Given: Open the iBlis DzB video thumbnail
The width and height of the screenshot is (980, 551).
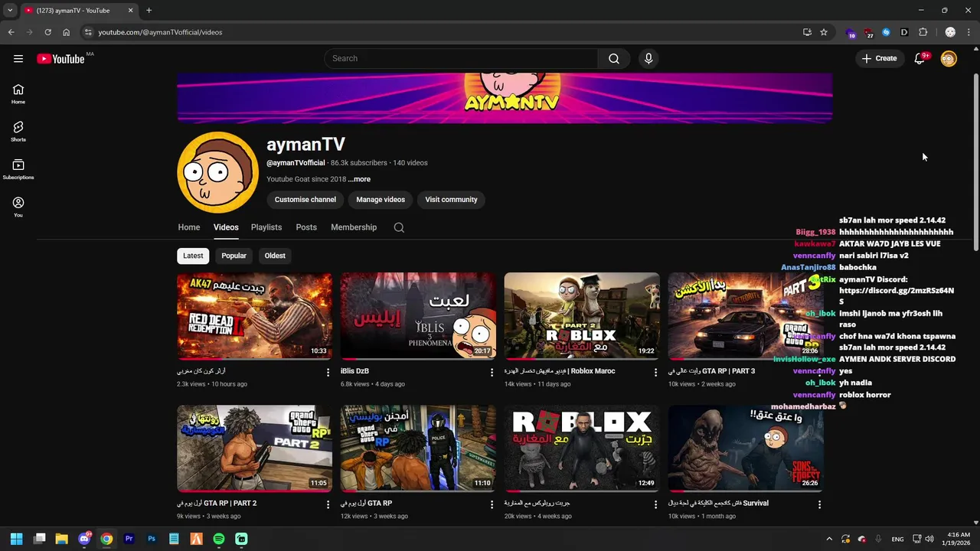Looking at the screenshot, I should (x=418, y=316).
